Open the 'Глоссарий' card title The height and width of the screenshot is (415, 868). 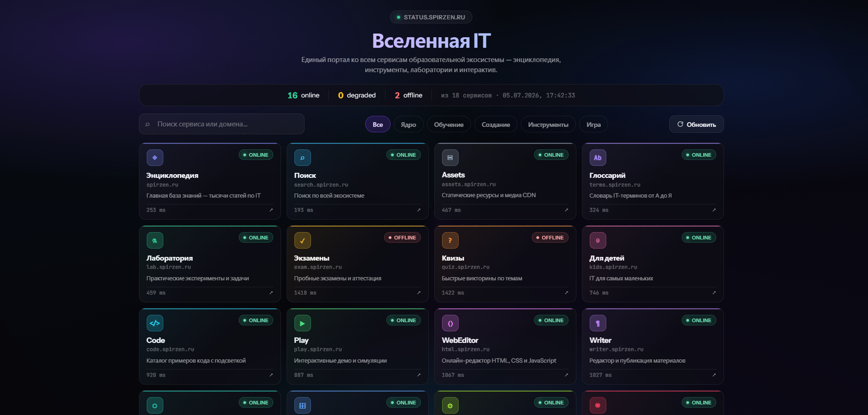(x=608, y=176)
